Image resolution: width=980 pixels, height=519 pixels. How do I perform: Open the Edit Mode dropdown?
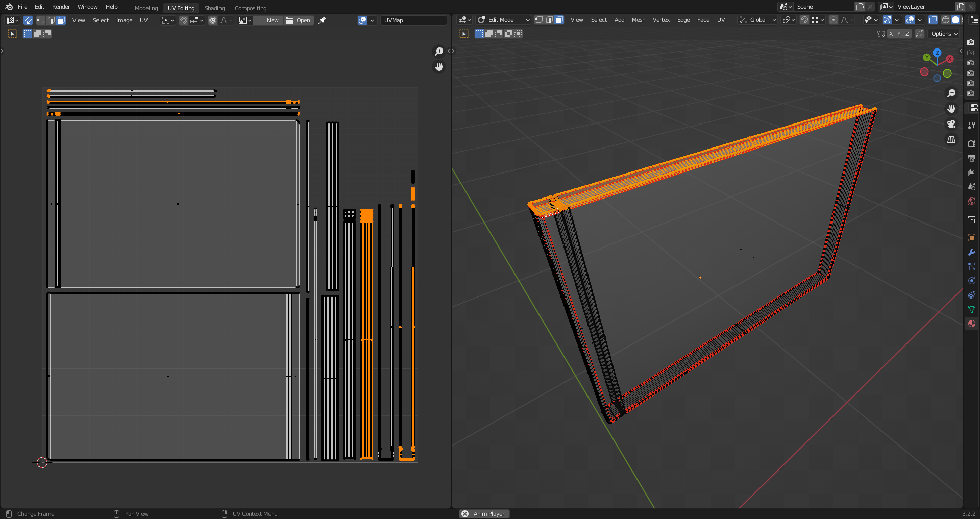503,20
